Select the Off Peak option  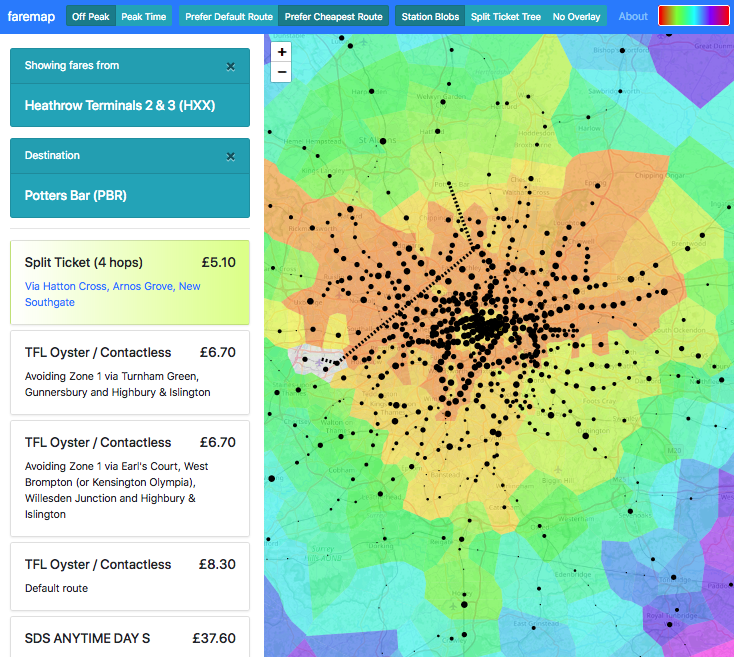pyautogui.click(x=91, y=16)
